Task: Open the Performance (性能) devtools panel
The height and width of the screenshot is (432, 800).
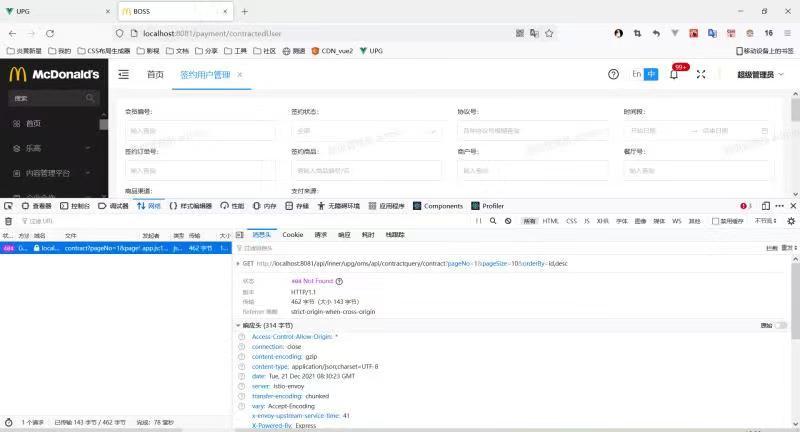Action: tap(233, 206)
